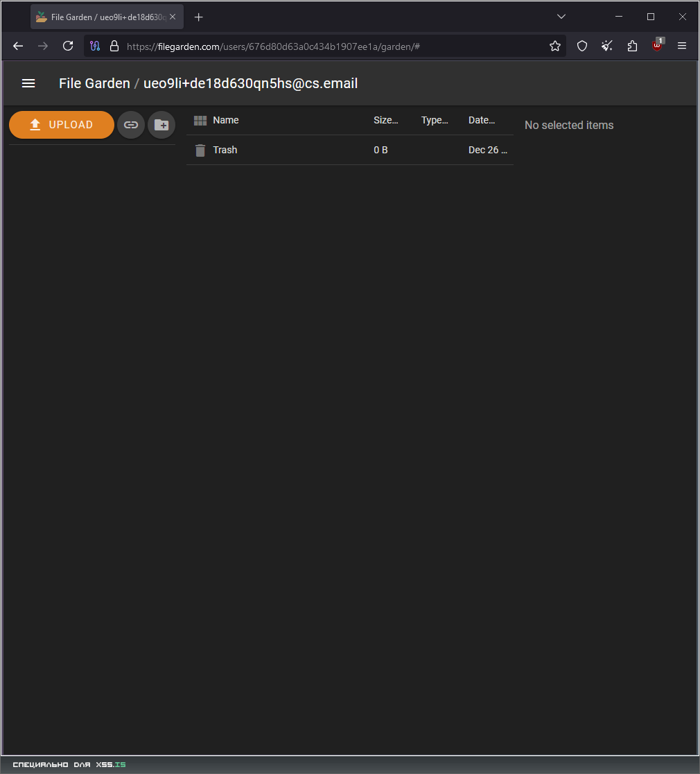Open a new browser tab
The width and height of the screenshot is (700, 774).
[x=199, y=17]
